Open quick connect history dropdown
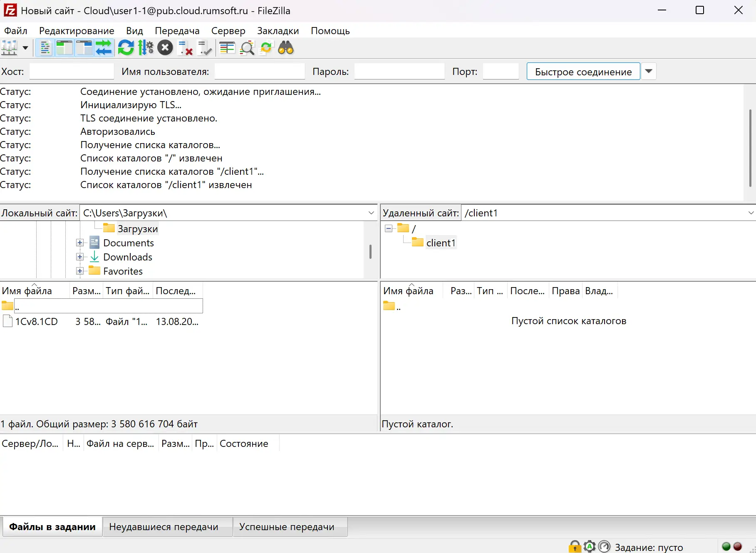 click(x=649, y=71)
